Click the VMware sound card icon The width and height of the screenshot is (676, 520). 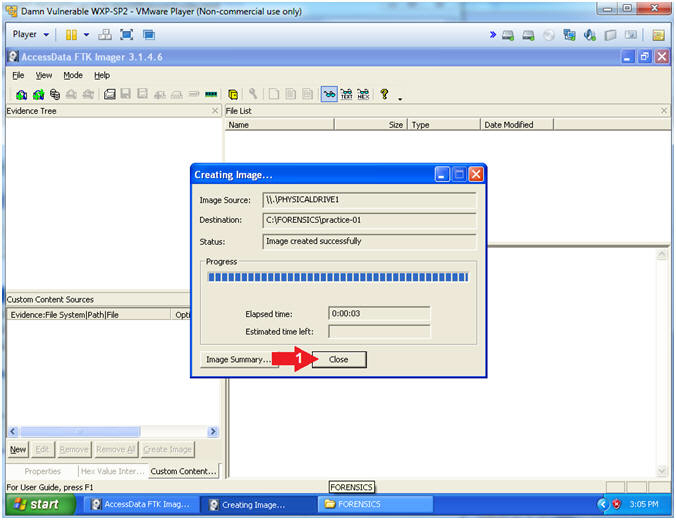pyautogui.click(x=589, y=35)
